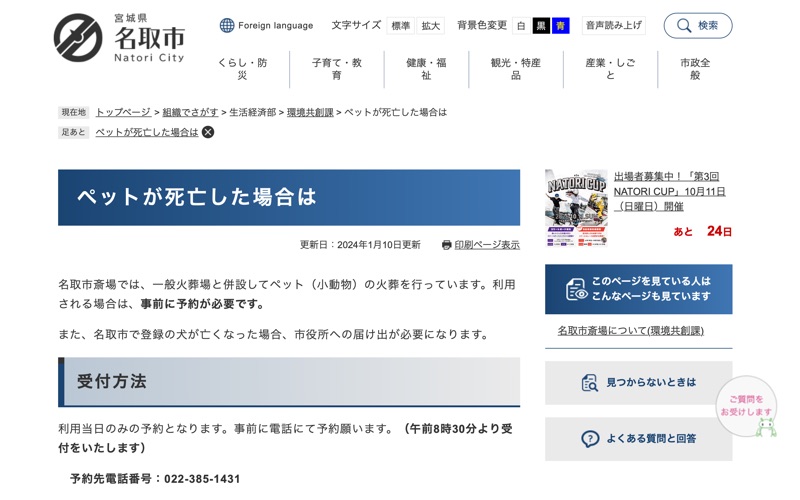Click 生活経済部 breadcrumb text
The height and width of the screenshot is (500, 800).
pyautogui.click(x=253, y=112)
